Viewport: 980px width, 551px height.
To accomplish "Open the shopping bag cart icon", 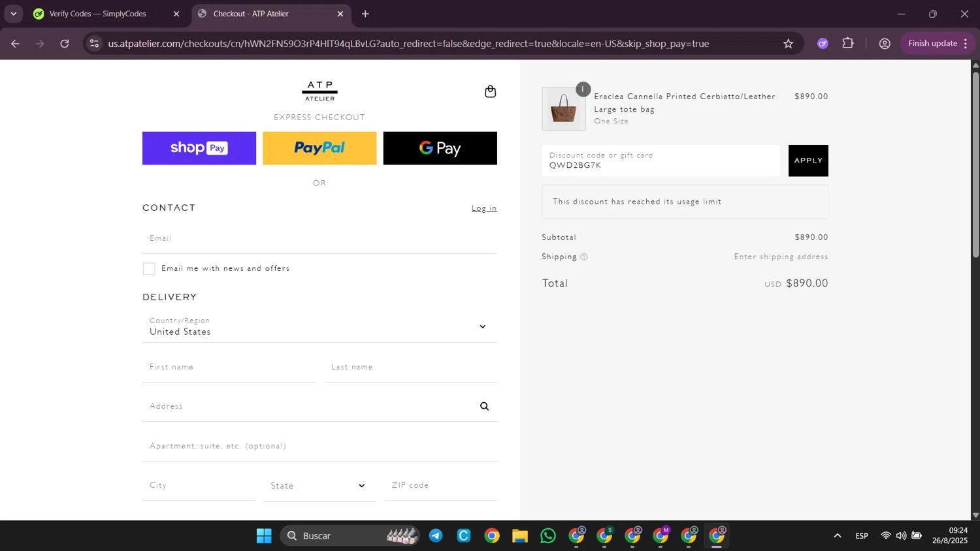I will click(490, 91).
